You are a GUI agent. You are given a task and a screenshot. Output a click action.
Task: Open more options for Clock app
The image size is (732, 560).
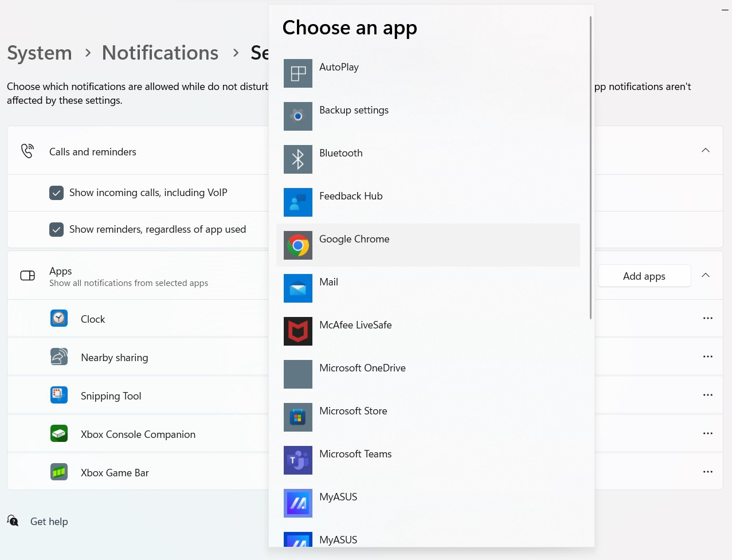(708, 318)
